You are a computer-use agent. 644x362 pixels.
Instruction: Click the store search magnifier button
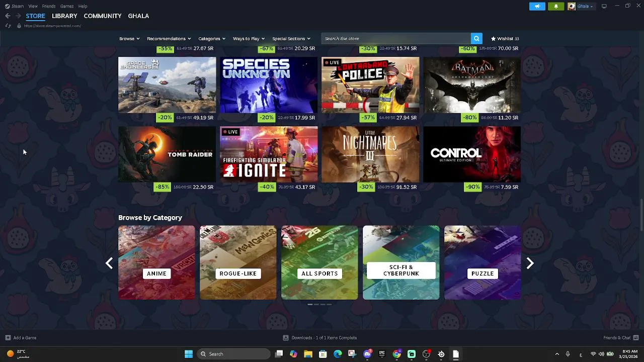pyautogui.click(x=476, y=38)
